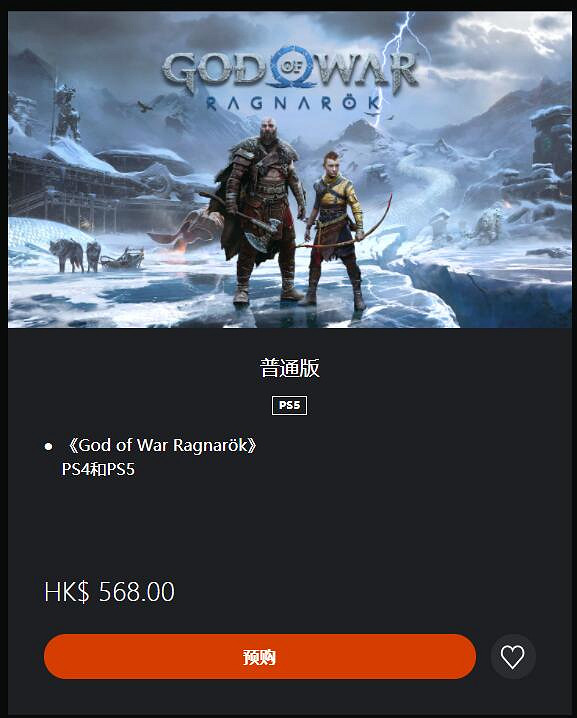Click the flying bird beside the logo
This screenshot has height=718, width=577.
(145, 107)
